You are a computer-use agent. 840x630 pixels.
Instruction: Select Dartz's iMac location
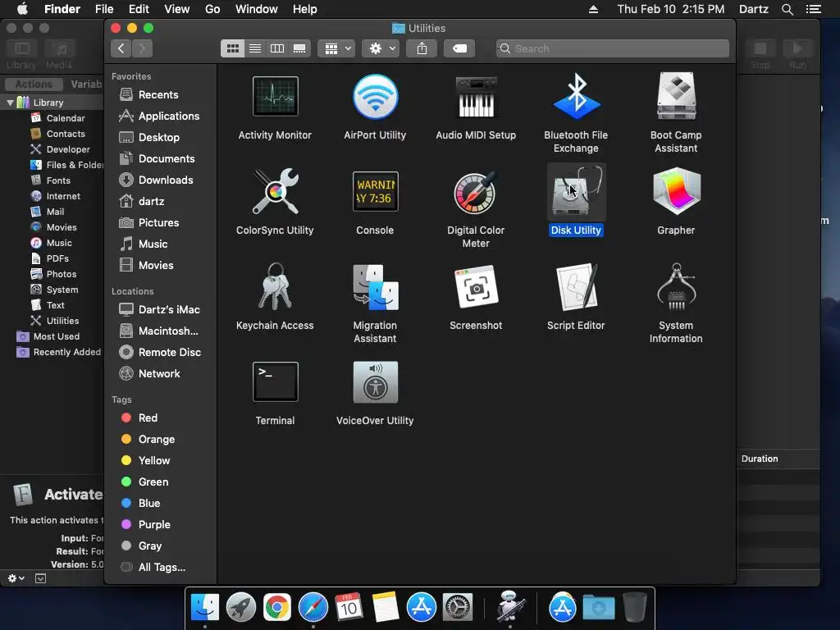coord(159,309)
